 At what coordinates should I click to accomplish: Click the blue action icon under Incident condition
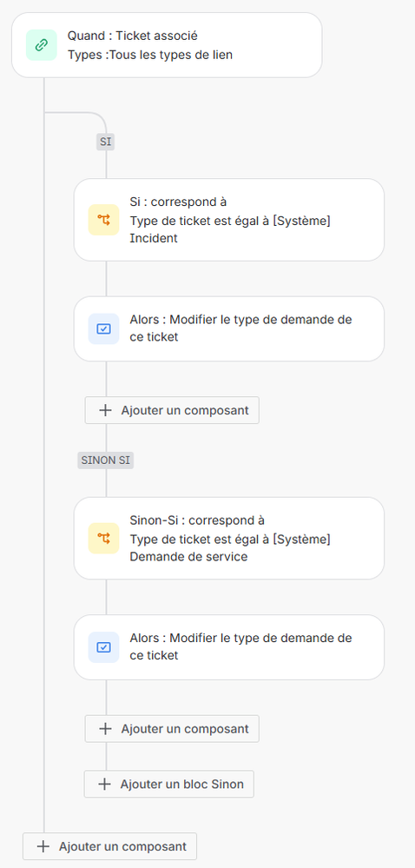[103, 328]
